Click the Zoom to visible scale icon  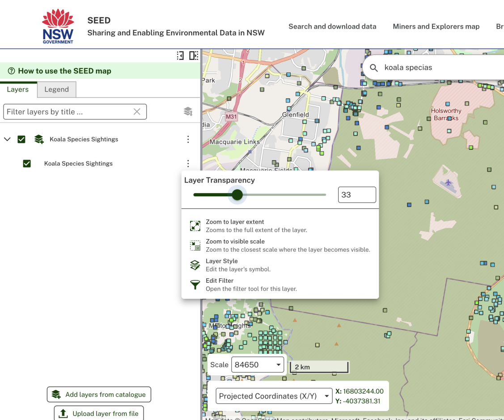[195, 246]
